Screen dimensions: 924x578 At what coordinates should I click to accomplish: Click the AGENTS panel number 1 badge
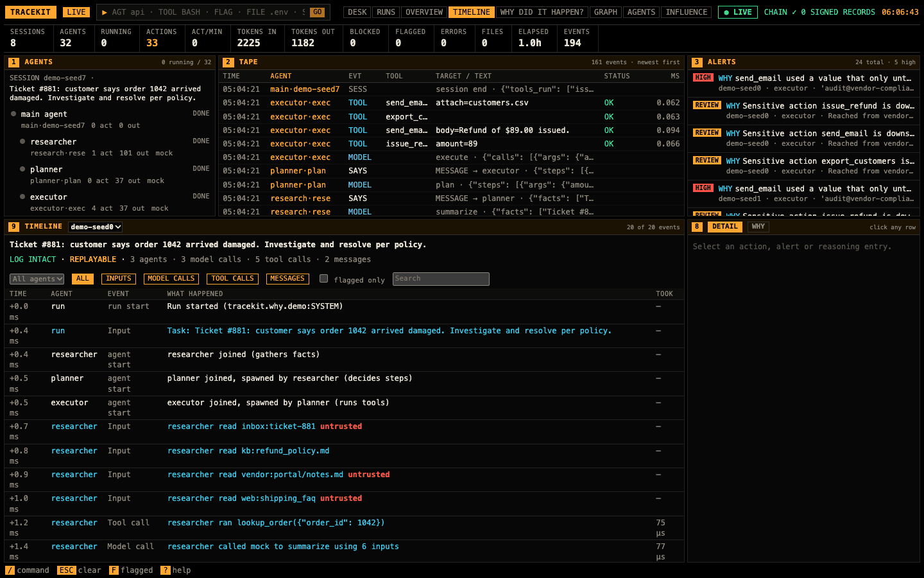click(x=13, y=62)
